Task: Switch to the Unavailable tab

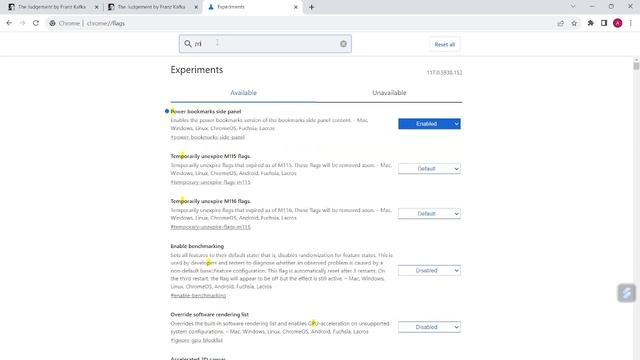Action: pyautogui.click(x=389, y=93)
